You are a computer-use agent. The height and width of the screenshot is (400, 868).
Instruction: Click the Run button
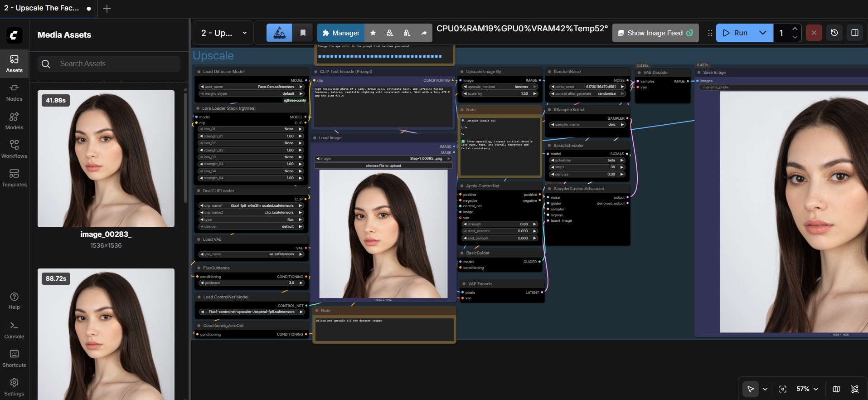point(735,33)
